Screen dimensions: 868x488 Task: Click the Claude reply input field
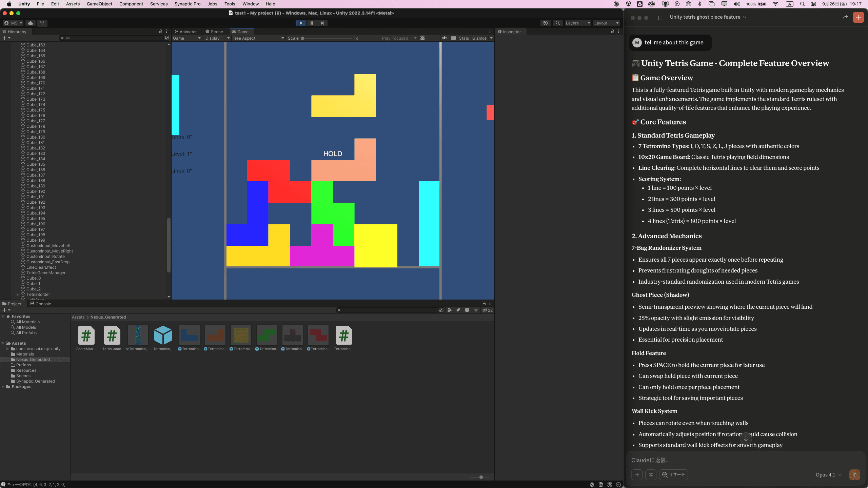coord(729,460)
